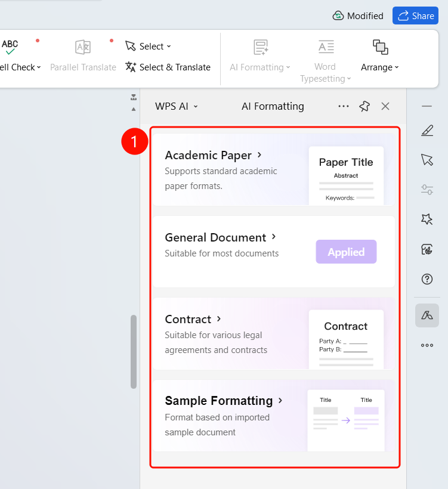
Task: Click the cloud Modified status icon
Action: pos(338,16)
